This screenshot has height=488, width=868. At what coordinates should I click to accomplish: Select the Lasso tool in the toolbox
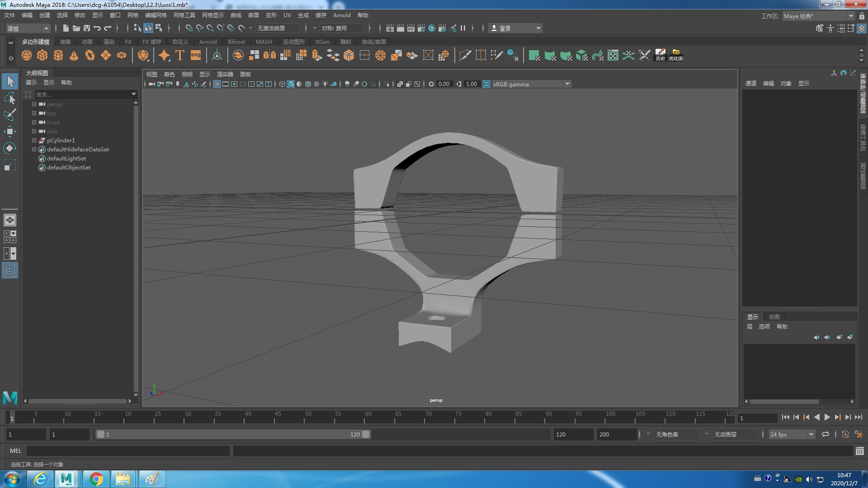coord(10,98)
